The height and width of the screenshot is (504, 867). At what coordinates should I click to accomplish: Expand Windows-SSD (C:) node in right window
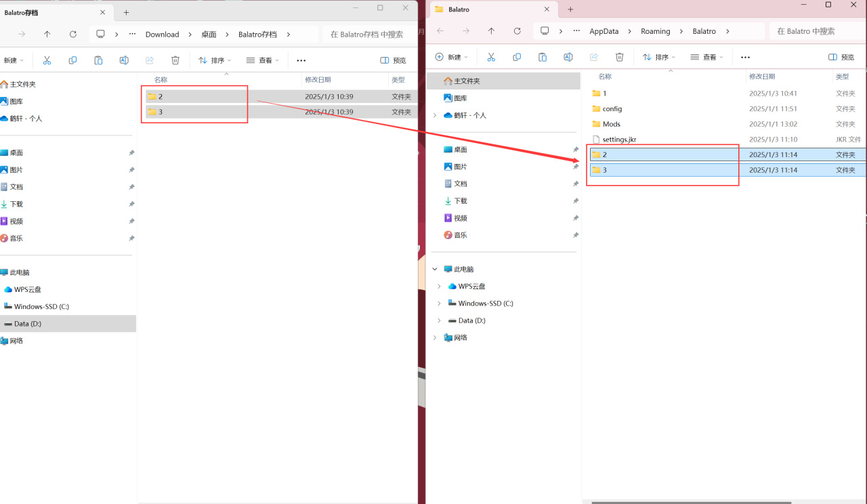[439, 303]
